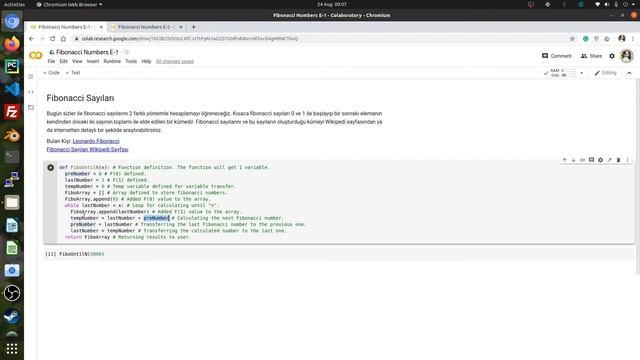Screen dimensions: 640x360
Task: Open the Files sidebar panel
Action: pyautogui.click(x=31, y=107)
